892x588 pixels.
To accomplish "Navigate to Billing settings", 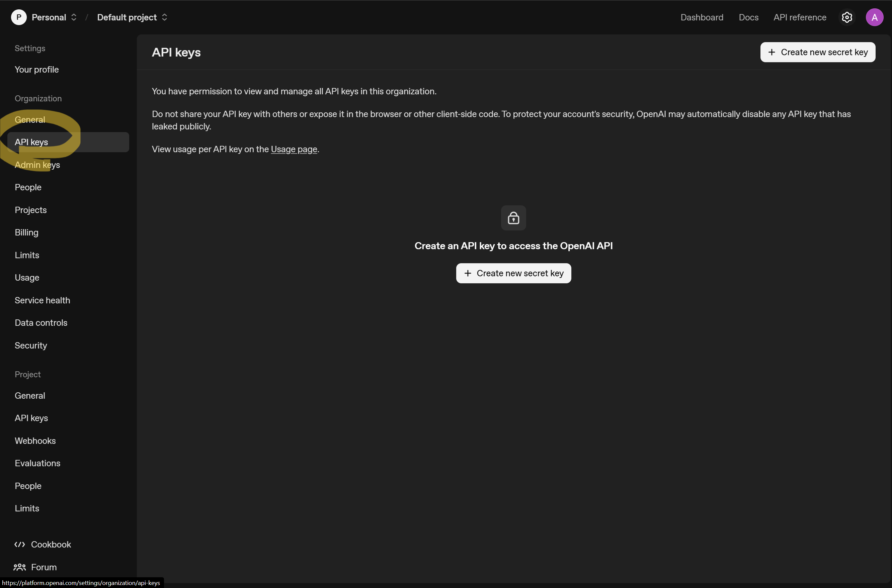I will [27, 232].
